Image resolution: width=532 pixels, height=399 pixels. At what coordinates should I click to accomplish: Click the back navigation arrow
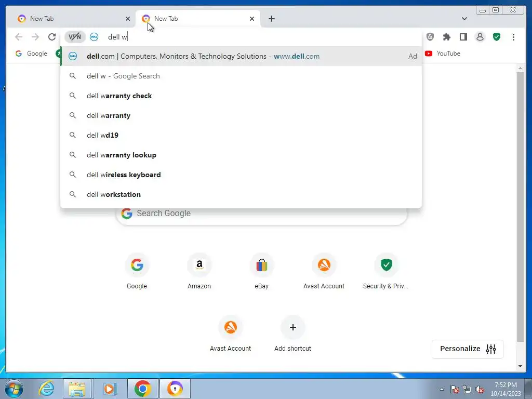tap(19, 37)
